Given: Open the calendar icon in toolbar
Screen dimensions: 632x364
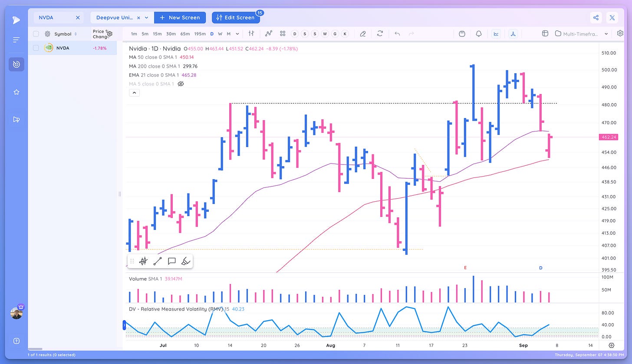Looking at the screenshot, I should (x=462, y=33).
